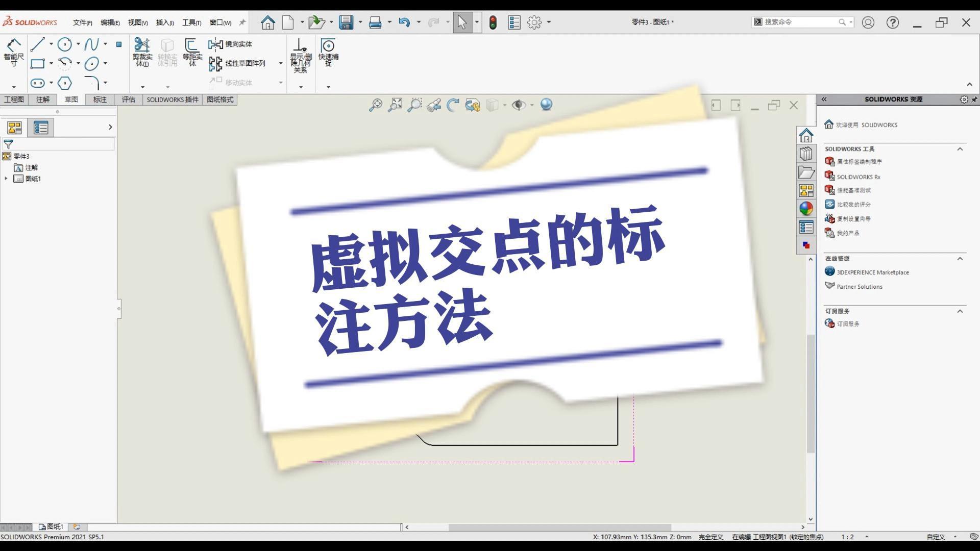Expand the 图纸1 tree node
Viewport: 980px width, 551px height.
point(6,179)
